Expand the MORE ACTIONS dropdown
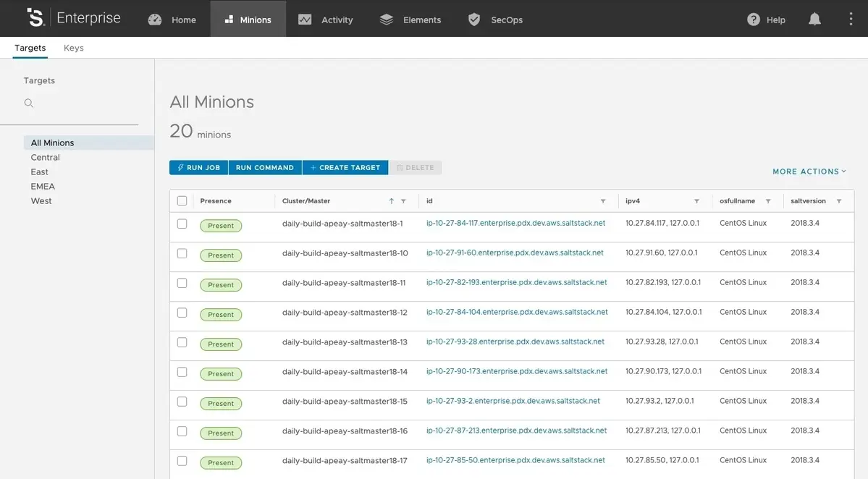The height and width of the screenshot is (479, 868). 809,171
